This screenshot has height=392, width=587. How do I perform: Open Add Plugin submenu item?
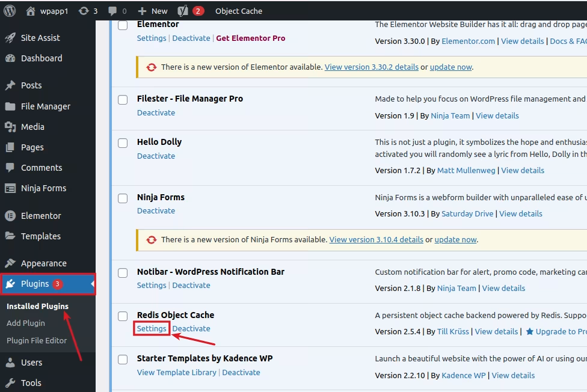[x=26, y=323]
